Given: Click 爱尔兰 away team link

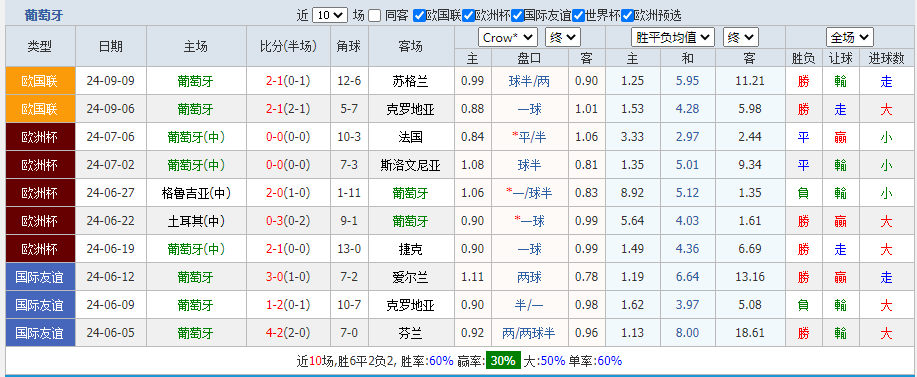Looking at the screenshot, I should click(x=410, y=277).
